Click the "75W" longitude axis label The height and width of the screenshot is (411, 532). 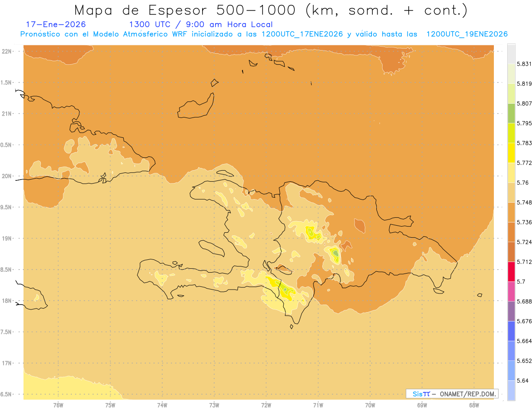pyautogui.click(x=110, y=405)
